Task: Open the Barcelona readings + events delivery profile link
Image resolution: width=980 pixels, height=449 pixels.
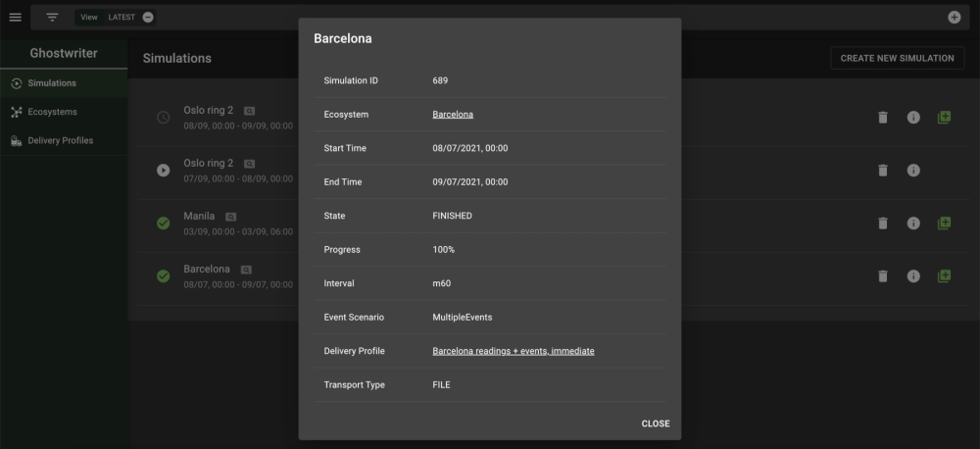Action: 514,351
